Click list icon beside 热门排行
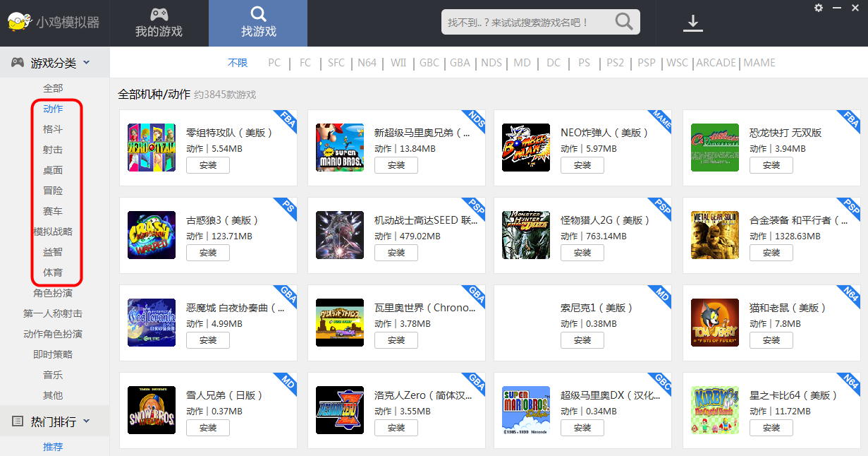The width and height of the screenshot is (868, 456). (x=18, y=421)
